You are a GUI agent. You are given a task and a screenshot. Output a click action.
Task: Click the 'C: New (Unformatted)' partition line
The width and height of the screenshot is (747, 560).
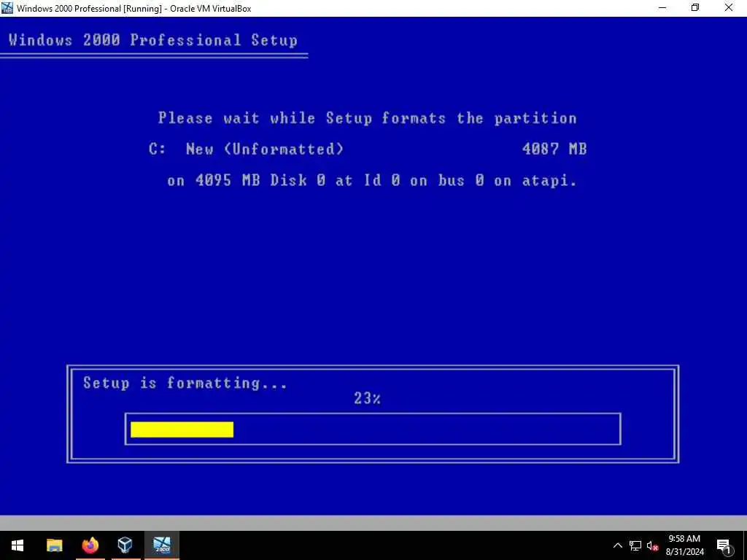pos(246,149)
